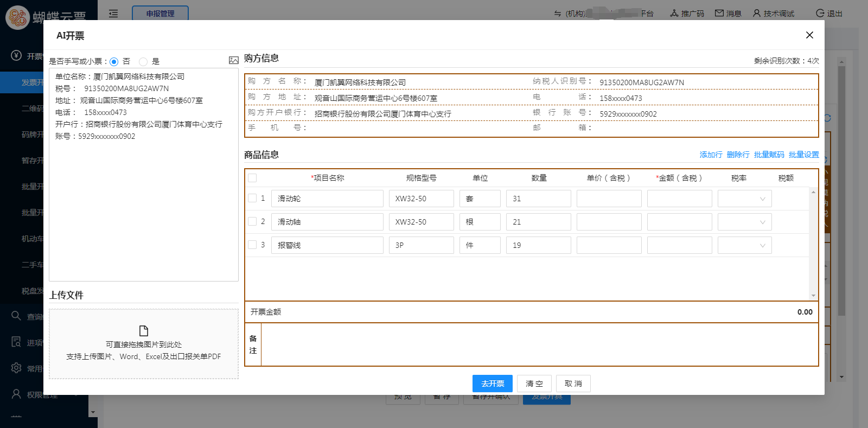Click the product table scrollbar up arrow
The image size is (868, 428).
[813, 192]
